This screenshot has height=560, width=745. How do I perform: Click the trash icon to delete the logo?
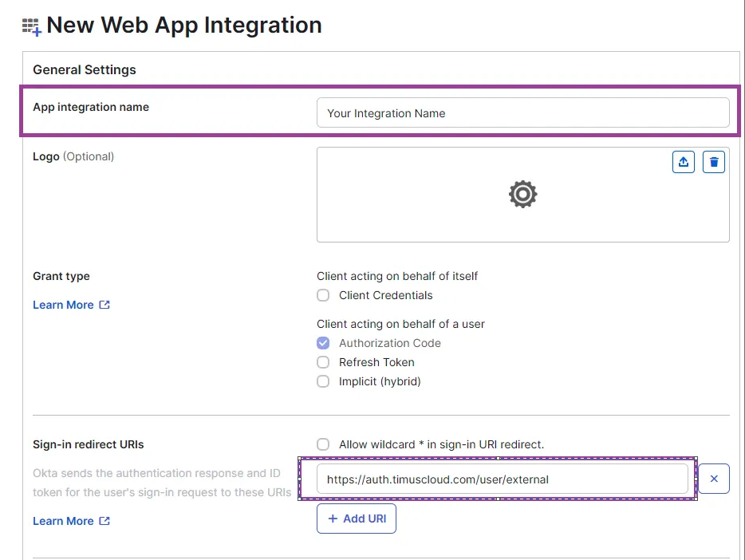pyautogui.click(x=713, y=161)
